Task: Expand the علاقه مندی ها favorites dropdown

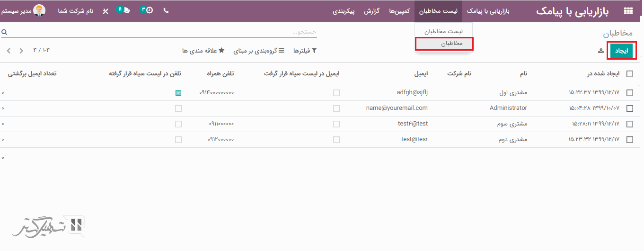Action: point(203,51)
